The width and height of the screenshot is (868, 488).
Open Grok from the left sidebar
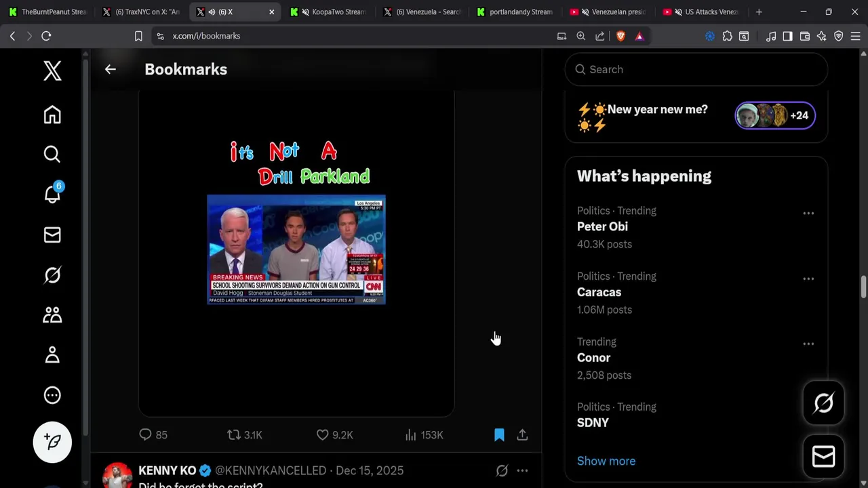point(52,275)
